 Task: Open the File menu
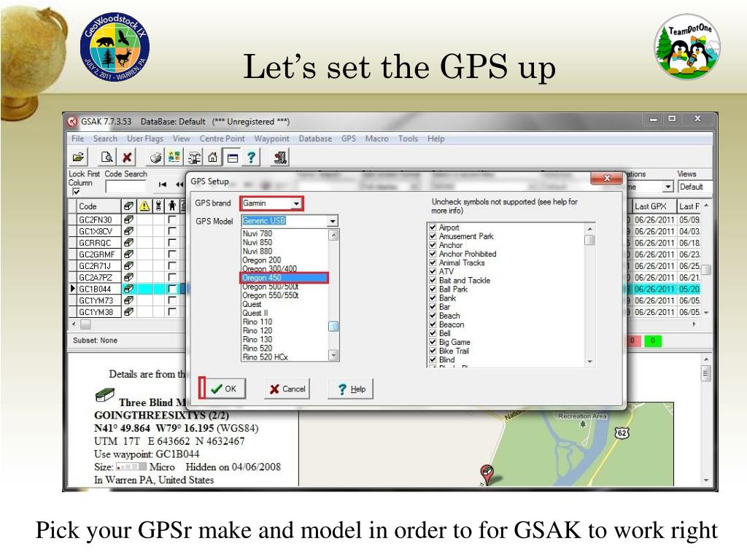(x=77, y=139)
